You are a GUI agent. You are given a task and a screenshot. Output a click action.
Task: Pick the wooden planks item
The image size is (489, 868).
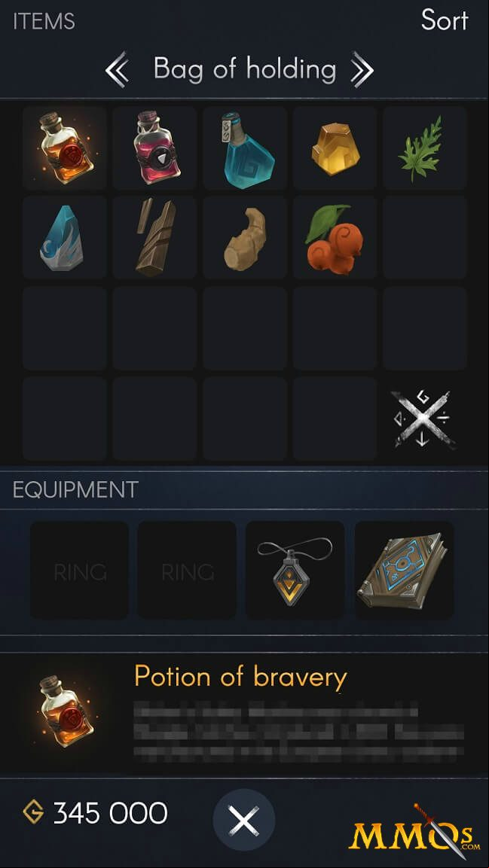click(x=154, y=237)
